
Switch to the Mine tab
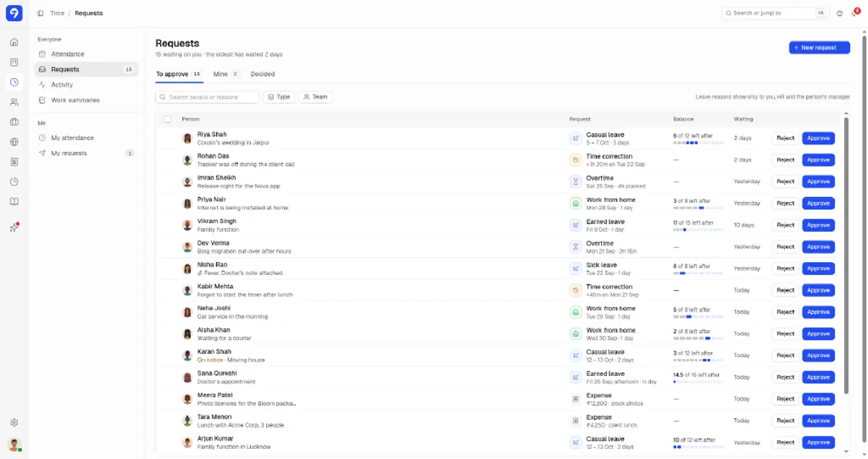[x=226, y=74]
